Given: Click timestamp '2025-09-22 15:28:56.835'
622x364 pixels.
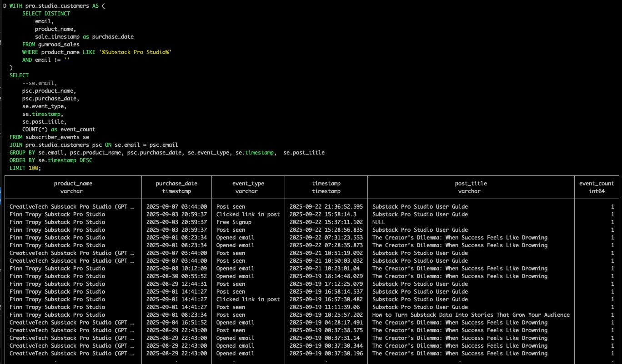Looking at the screenshot, I should click(326, 230).
